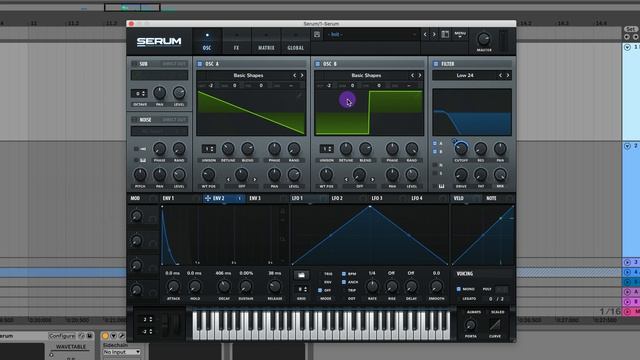Select the ENV 3 tab
The height and width of the screenshot is (360, 640).
tap(255, 198)
